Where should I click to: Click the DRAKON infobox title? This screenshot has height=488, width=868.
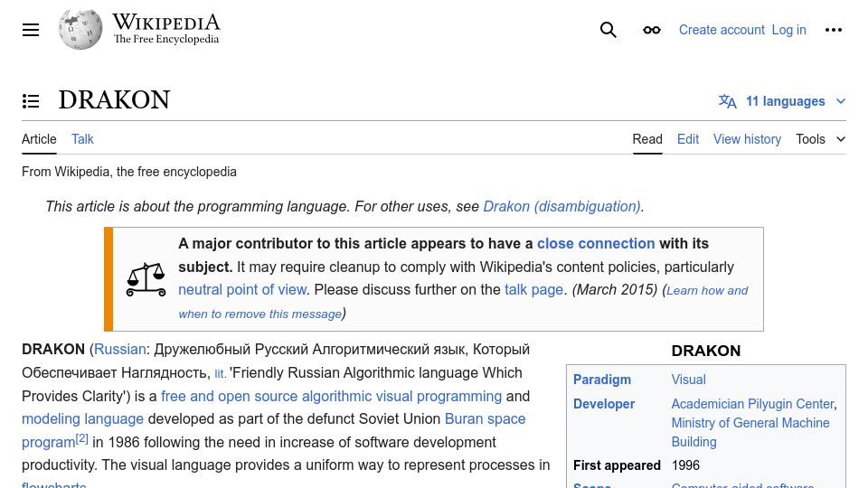706,351
